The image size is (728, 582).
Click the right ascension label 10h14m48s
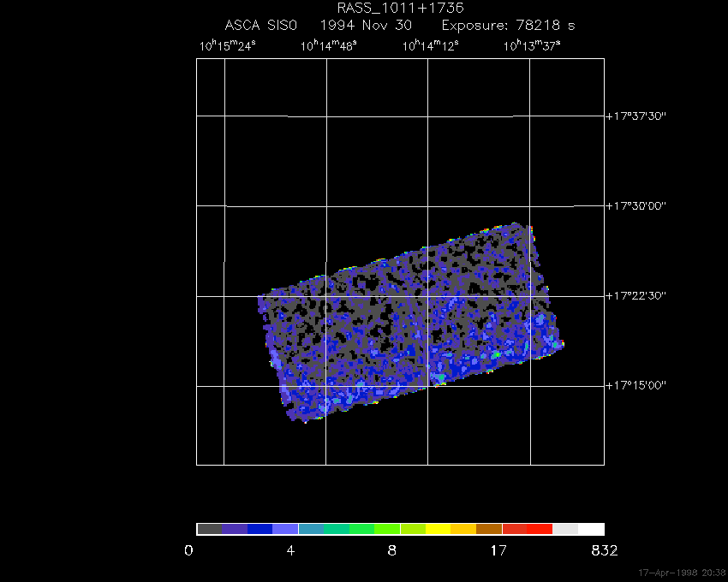329,46
